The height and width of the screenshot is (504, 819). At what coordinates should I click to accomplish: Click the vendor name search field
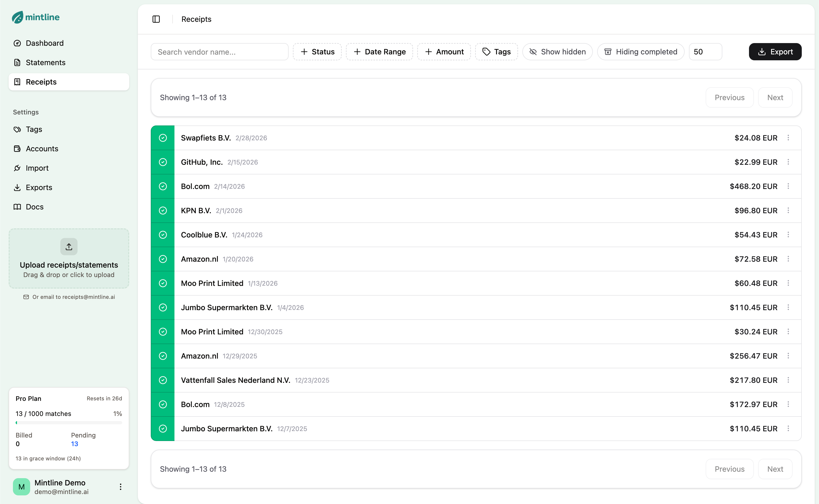(219, 52)
